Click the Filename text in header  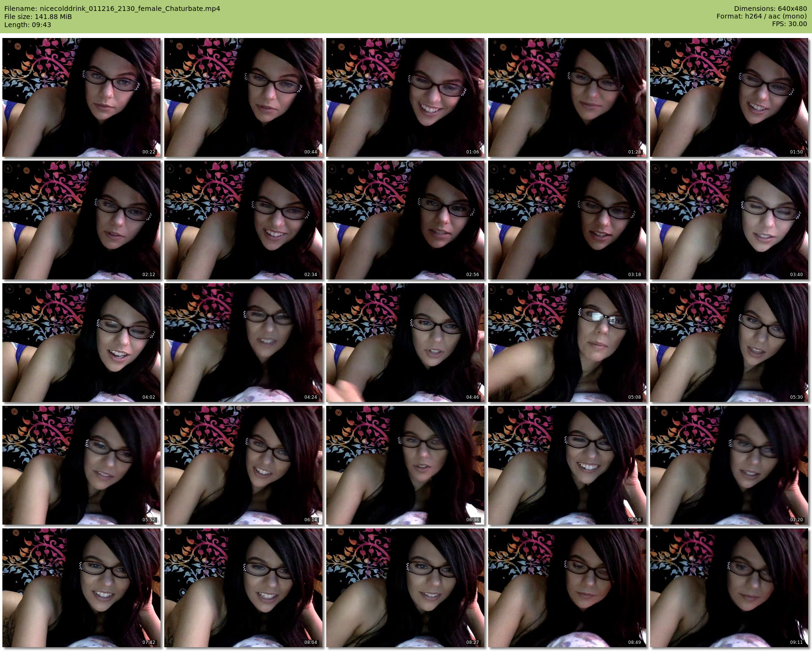pyautogui.click(x=112, y=9)
